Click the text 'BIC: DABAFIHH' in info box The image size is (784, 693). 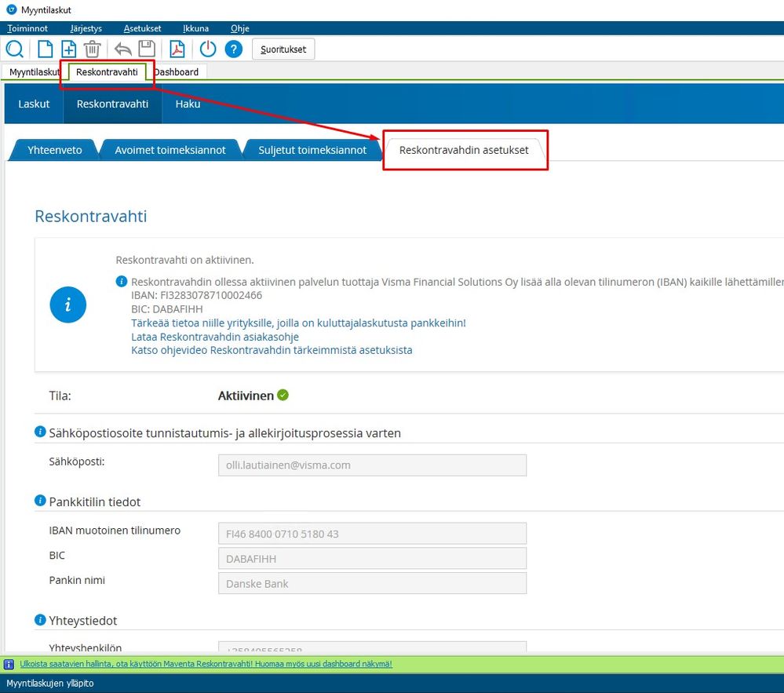pyautogui.click(x=167, y=309)
